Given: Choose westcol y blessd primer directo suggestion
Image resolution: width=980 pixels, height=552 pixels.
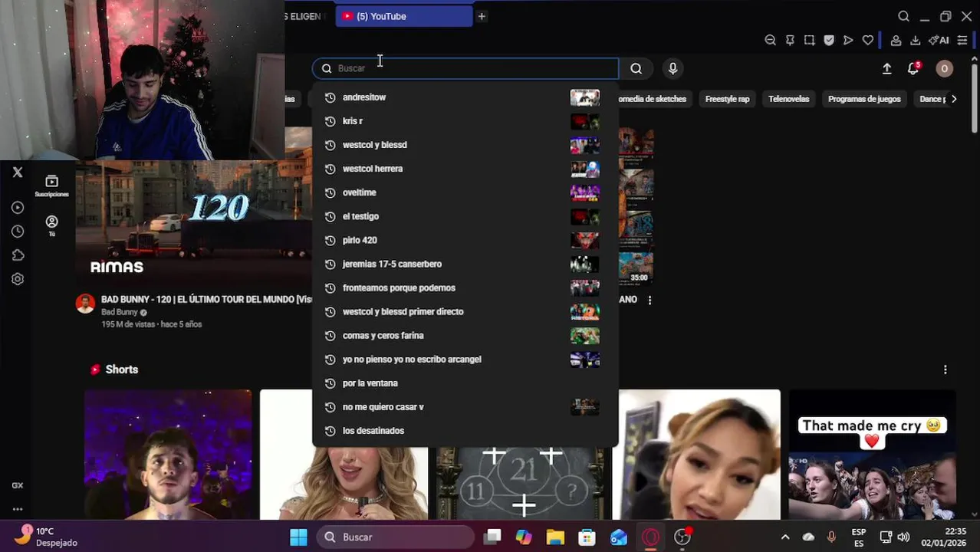Looking at the screenshot, I should click(465, 311).
